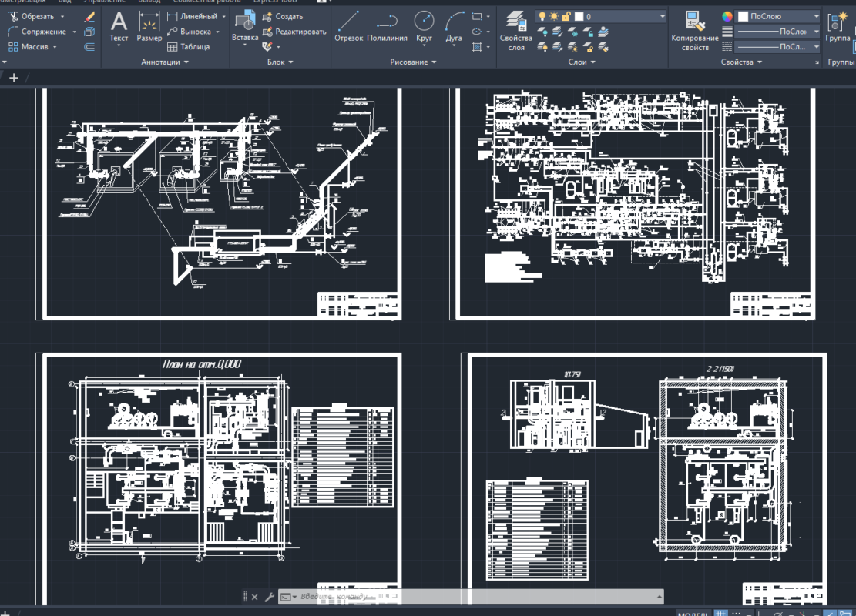Select the Линейный linear dimension tool
Image resolution: width=856 pixels, height=616 pixels.
(x=192, y=16)
